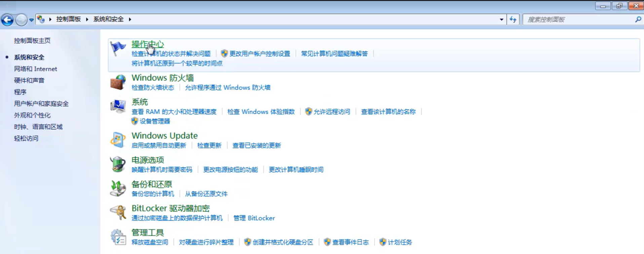
Task: Expand arrow before 控制面板 breadcrumb
Action: click(50, 19)
